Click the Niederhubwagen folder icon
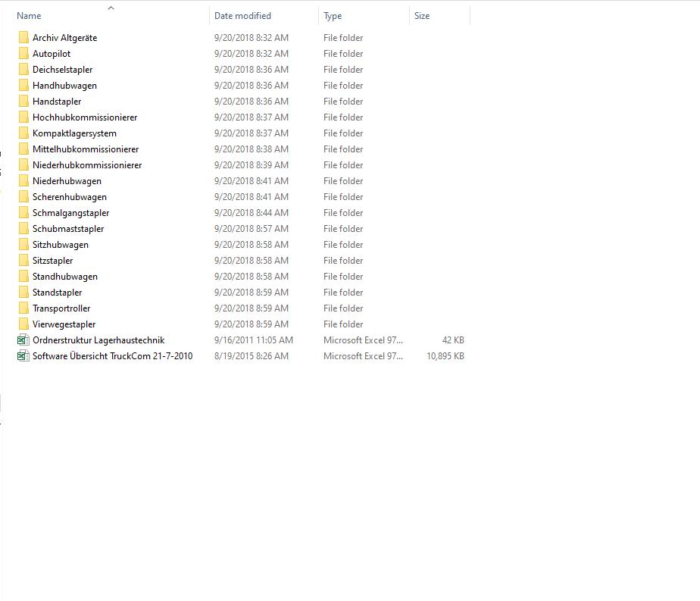The width and height of the screenshot is (700, 601). 23,181
